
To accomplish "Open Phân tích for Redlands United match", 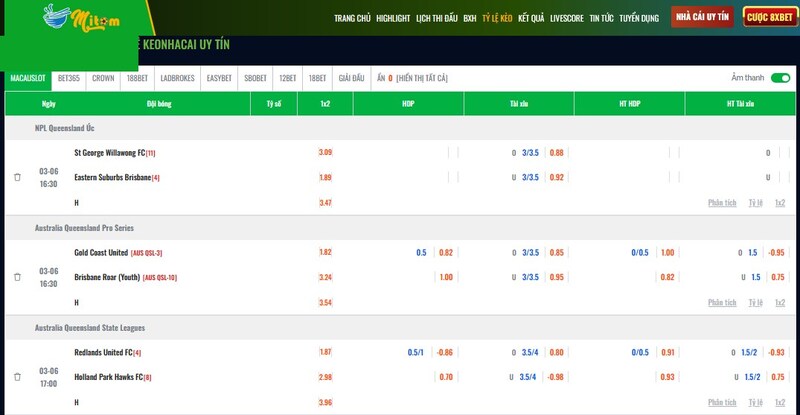I will tap(722, 402).
